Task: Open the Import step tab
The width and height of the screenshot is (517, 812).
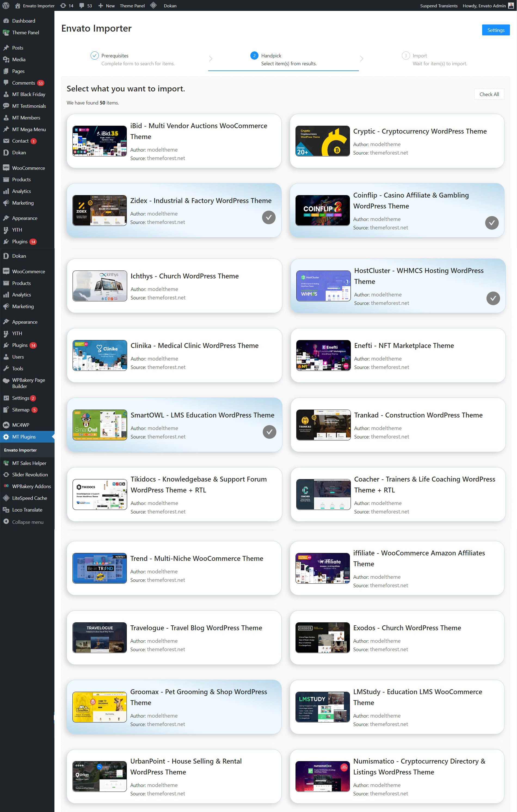Action: coord(434,59)
